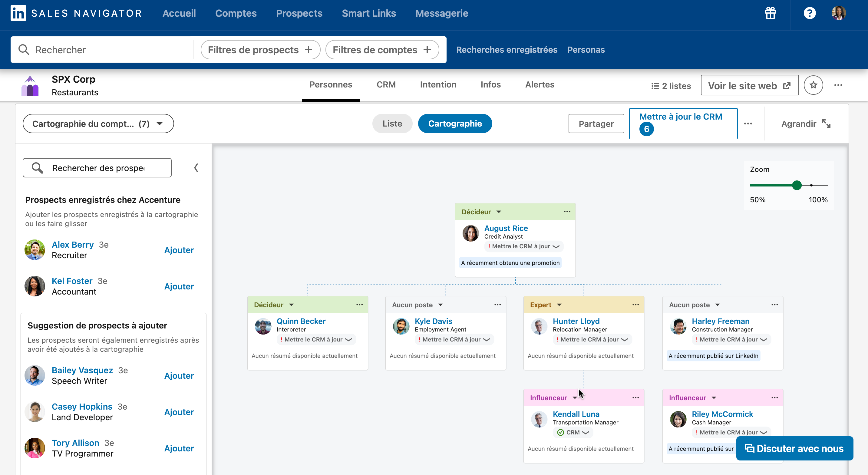
Task: Click the Zoom slider green handle
Action: (x=797, y=185)
